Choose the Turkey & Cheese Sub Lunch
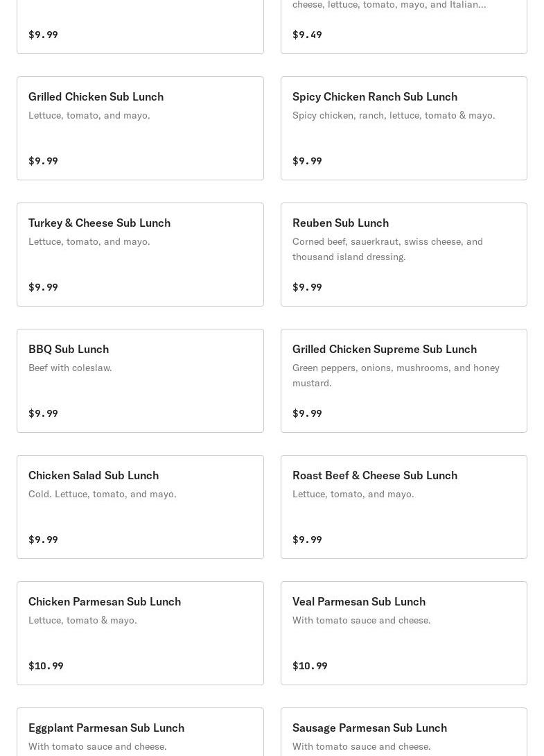Viewport: 544px width, 756px height. 140,255
